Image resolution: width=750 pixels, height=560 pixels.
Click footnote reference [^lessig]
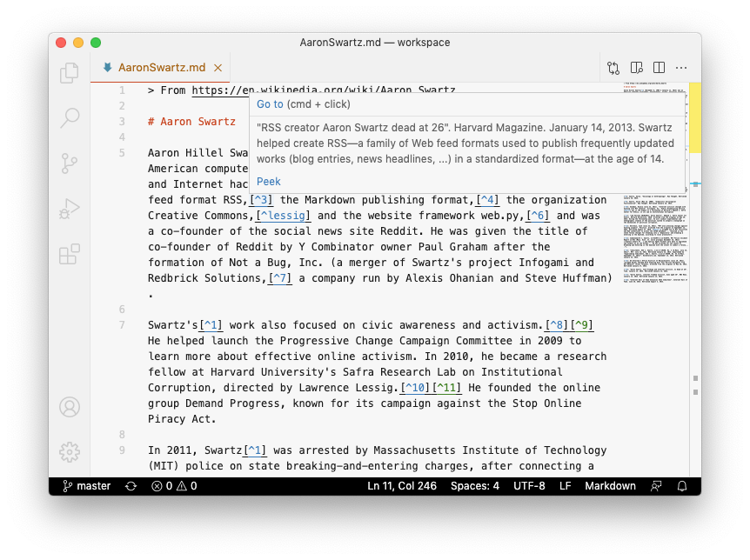[x=283, y=216]
